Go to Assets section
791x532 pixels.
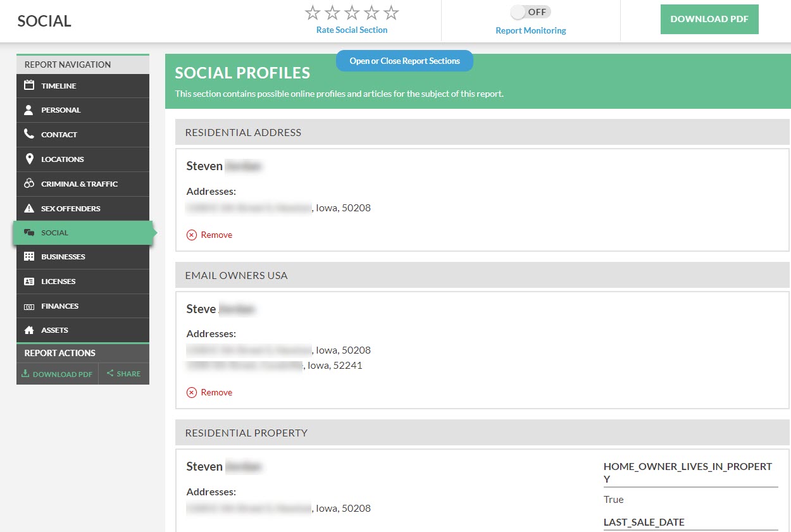(x=83, y=330)
